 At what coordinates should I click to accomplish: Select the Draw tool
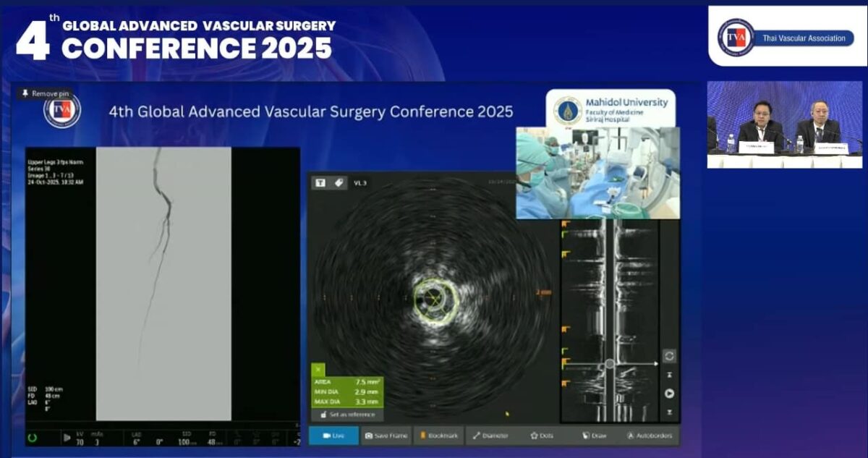point(595,435)
